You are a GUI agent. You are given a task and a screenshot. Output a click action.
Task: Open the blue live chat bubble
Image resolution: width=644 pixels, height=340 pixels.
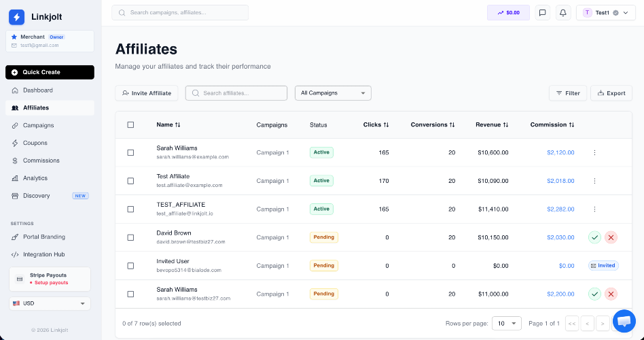coord(624,320)
